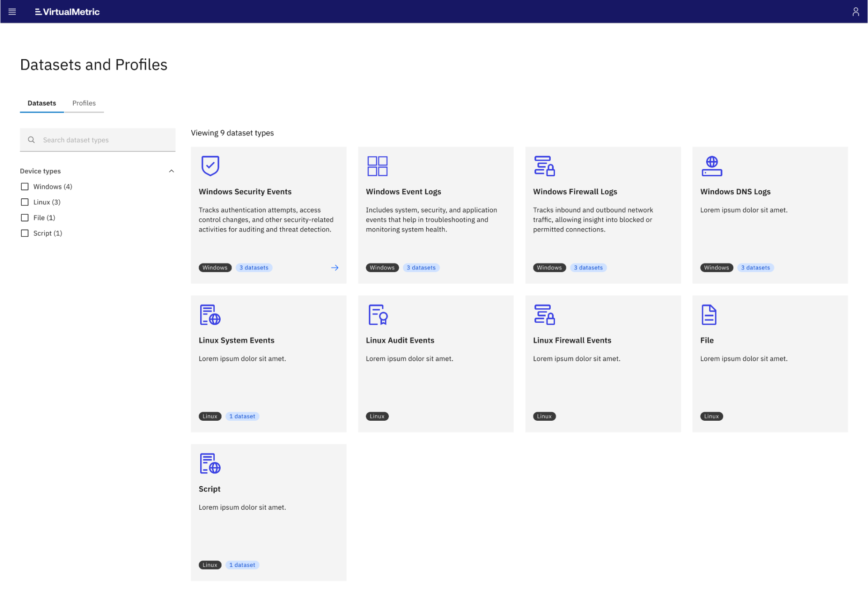The image size is (868, 597).
Task: Click the 1 dataset badge on Linux System Events
Action: pos(242,416)
